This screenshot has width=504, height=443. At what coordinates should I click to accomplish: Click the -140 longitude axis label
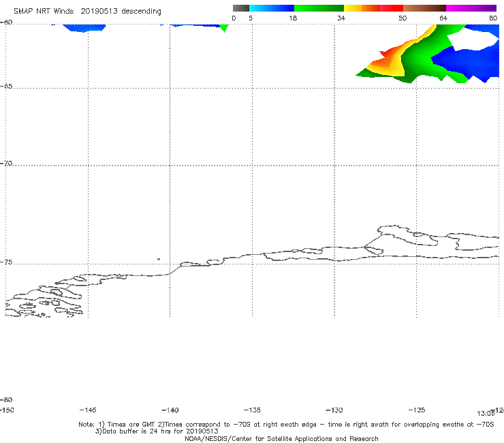170,410
